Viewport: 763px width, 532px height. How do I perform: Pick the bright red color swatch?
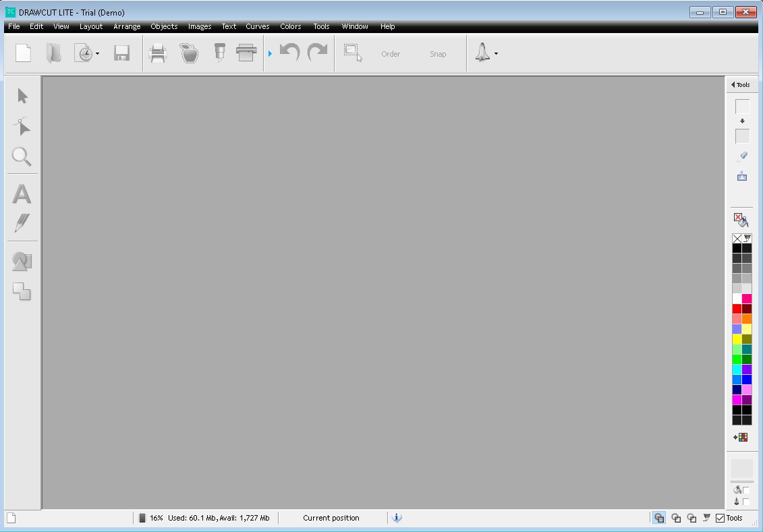click(x=737, y=309)
